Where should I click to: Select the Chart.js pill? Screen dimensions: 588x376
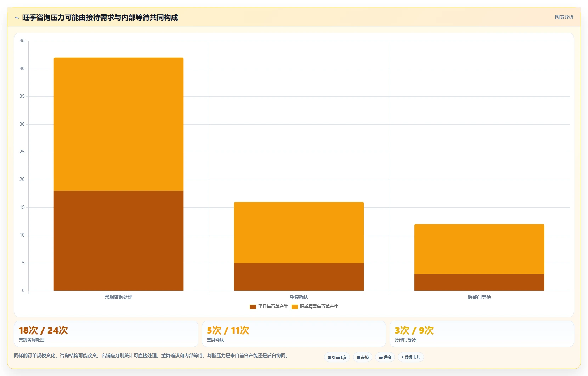tap(337, 357)
